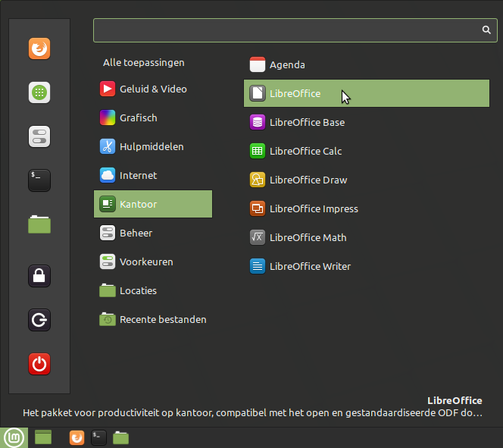The image size is (503, 448).
Task: Lock the screen with padlock icon
Action: (39, 276)
